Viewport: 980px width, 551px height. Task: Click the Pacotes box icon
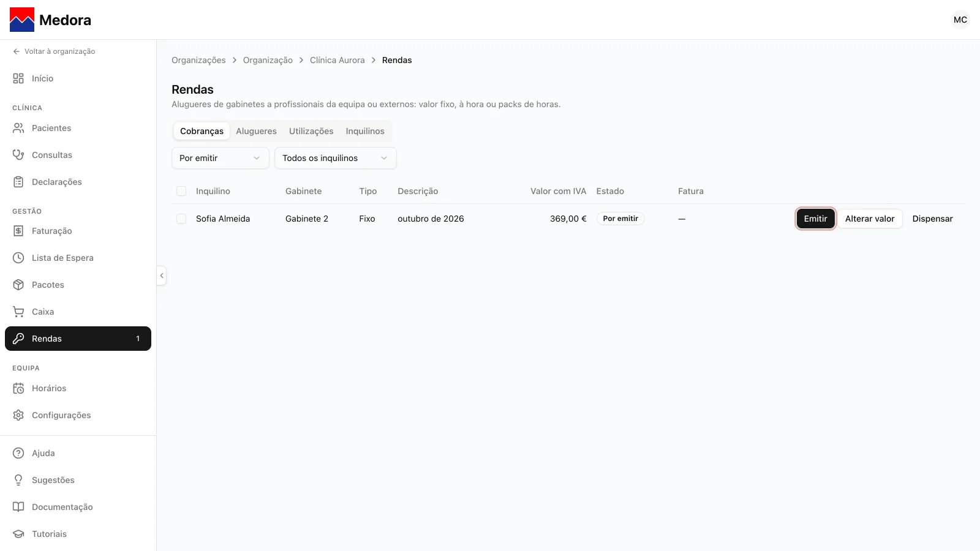(x=18, y=285)
